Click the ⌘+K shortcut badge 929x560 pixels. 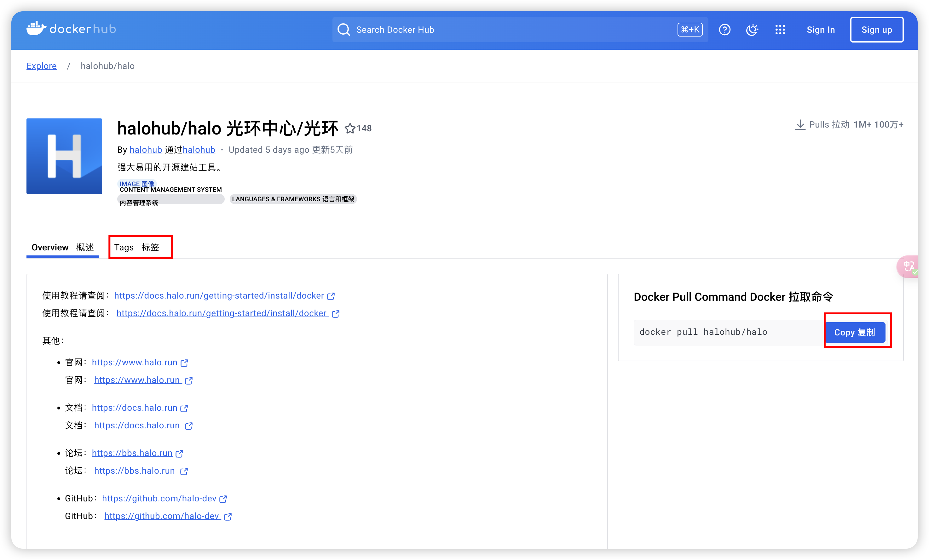[x=690, y=29]
